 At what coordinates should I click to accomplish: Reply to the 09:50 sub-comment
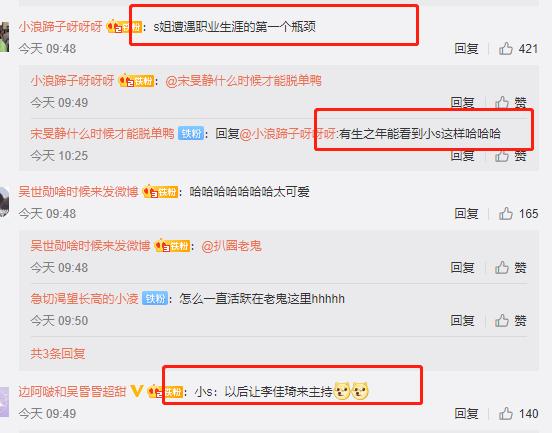[462, 320]
